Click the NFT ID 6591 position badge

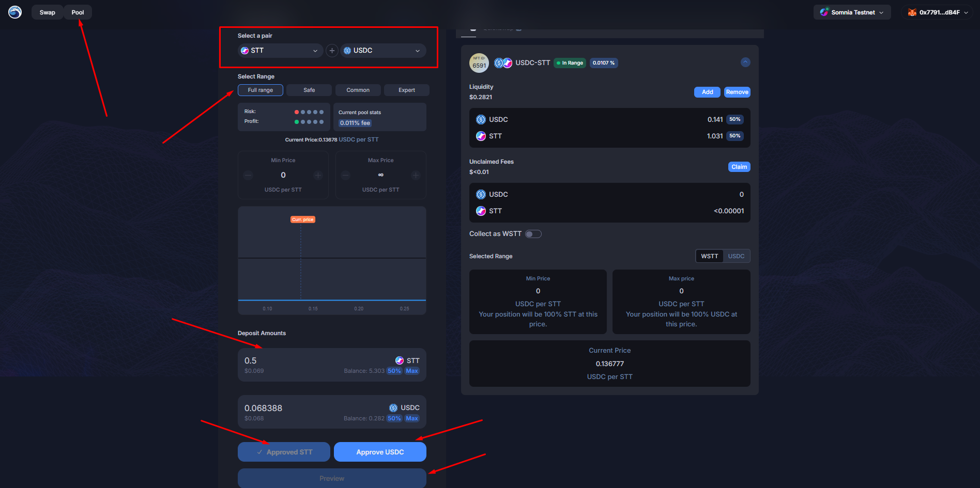[479, 63]
